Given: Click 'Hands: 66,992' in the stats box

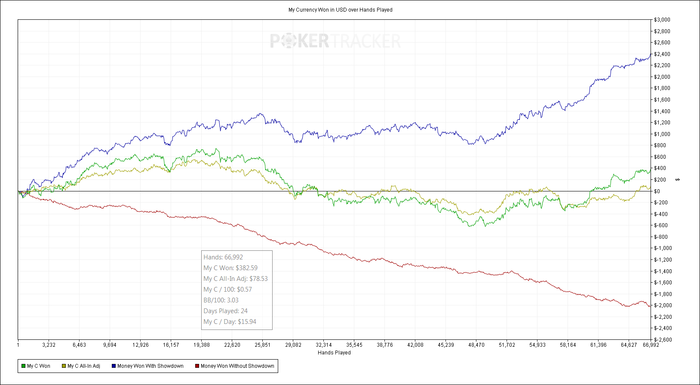Looking at the screenshot, I should tap(223, 257).
